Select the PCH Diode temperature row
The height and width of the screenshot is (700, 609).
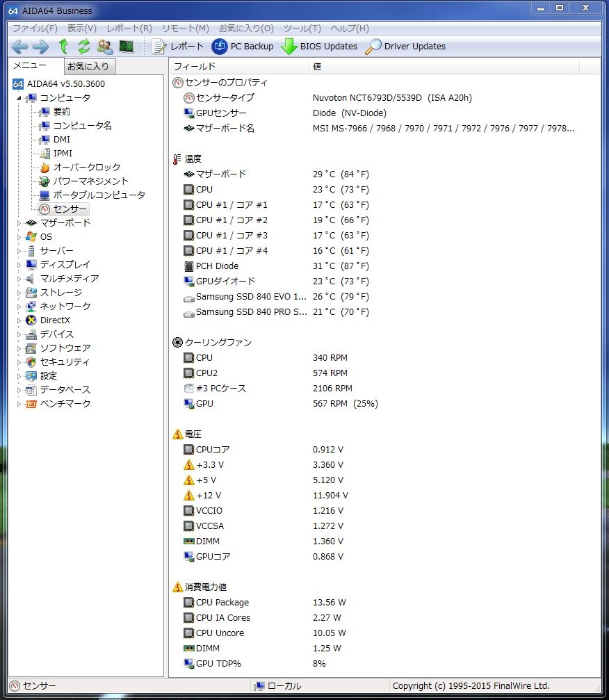pos(384,266)
